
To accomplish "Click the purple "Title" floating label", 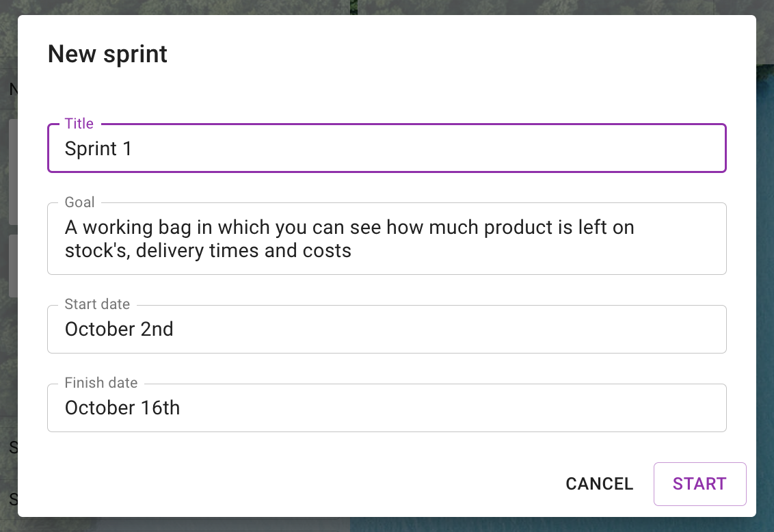I will point(79,124).
